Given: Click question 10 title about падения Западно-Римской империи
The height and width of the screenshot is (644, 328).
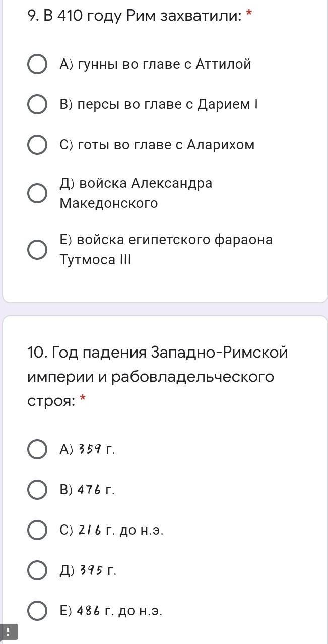Looking at the screenshot, I should 158,376.
